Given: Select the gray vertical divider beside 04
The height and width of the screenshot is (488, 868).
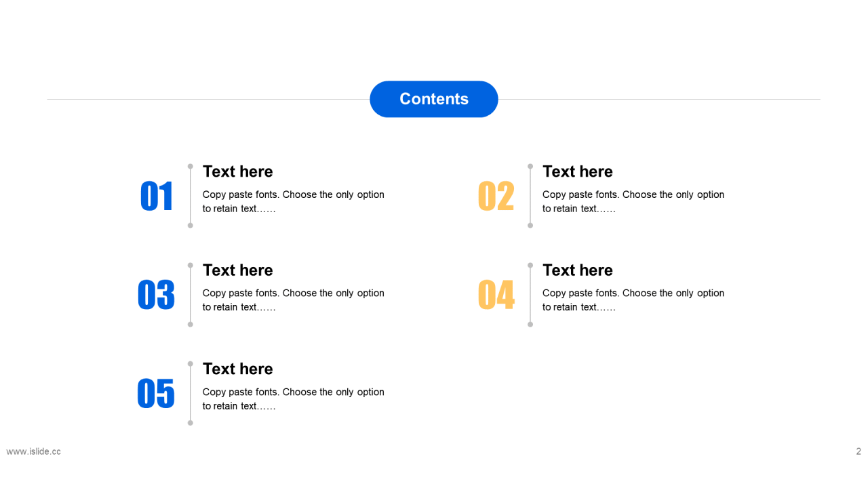Looking at the screenshot, I should [530, 295].
